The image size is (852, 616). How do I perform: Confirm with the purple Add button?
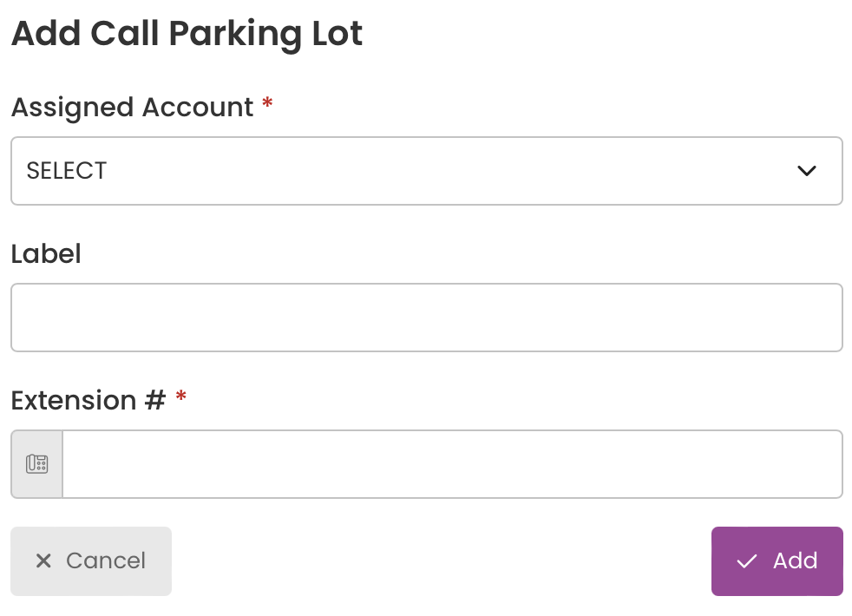(777, 561)
